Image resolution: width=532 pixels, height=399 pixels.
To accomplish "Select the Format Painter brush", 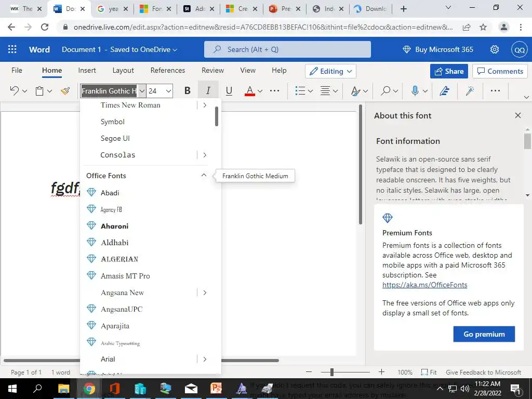I will [x=65, y=90].
